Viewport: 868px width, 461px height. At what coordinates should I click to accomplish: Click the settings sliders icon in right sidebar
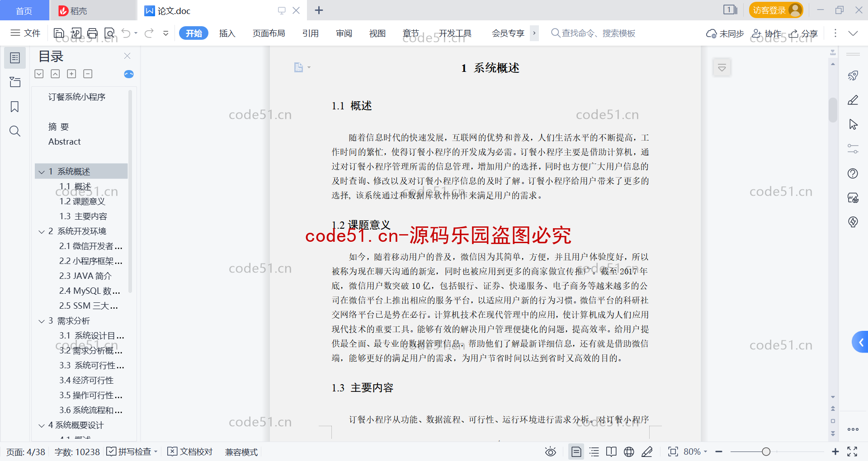(x=853, y=149)
